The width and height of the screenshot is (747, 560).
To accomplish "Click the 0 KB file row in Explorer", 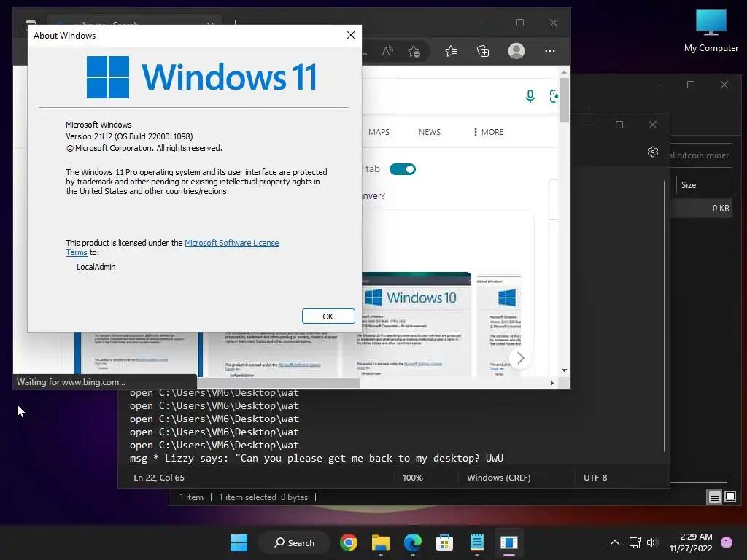I will (701, 208).
